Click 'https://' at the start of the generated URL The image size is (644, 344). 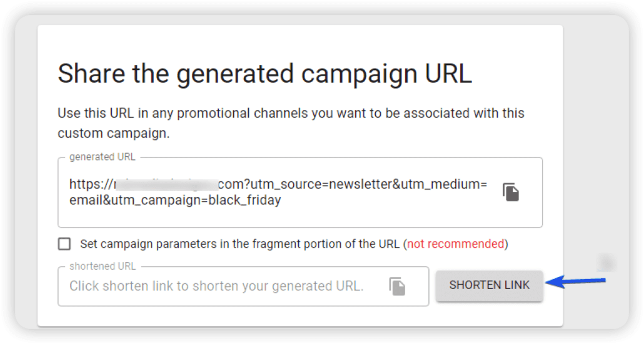(x=91, y=184)
